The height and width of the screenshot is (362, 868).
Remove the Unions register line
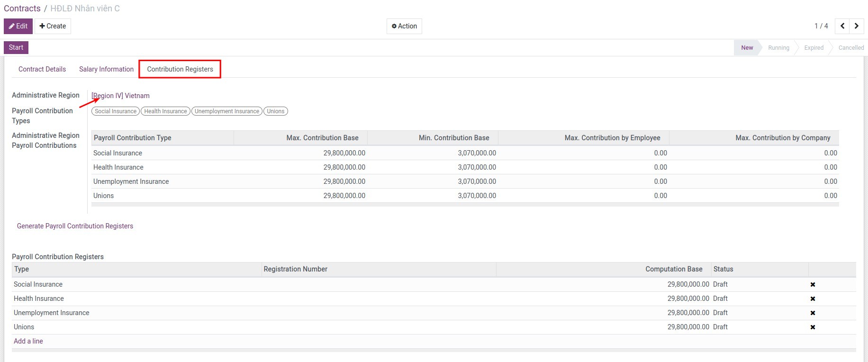click(813, 327)
